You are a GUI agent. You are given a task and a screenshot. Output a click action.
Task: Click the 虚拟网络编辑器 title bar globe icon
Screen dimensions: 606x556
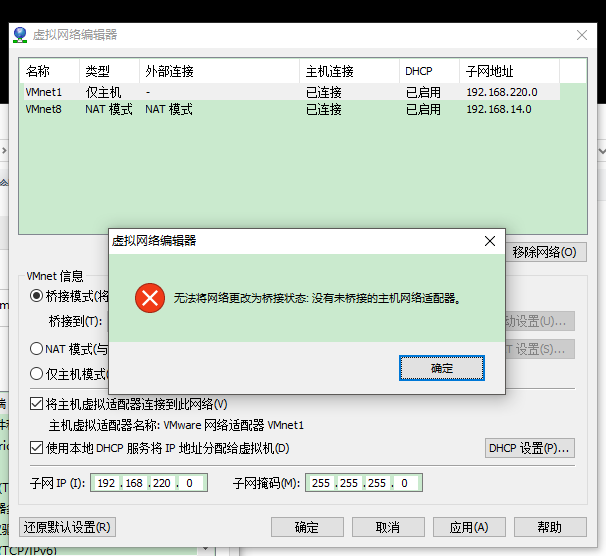pyautogui.click(x=20, y=35)
